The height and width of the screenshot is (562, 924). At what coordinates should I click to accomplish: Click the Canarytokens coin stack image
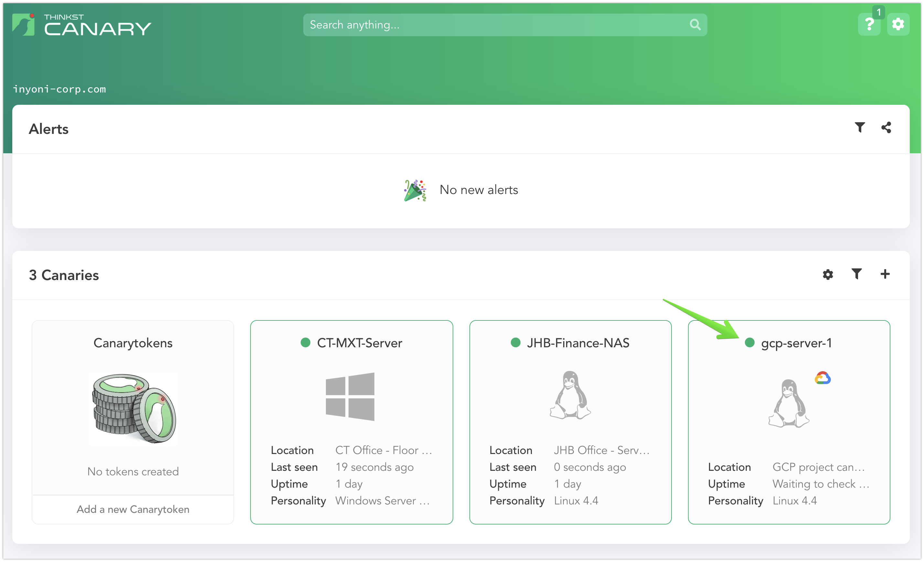(133, 408)
